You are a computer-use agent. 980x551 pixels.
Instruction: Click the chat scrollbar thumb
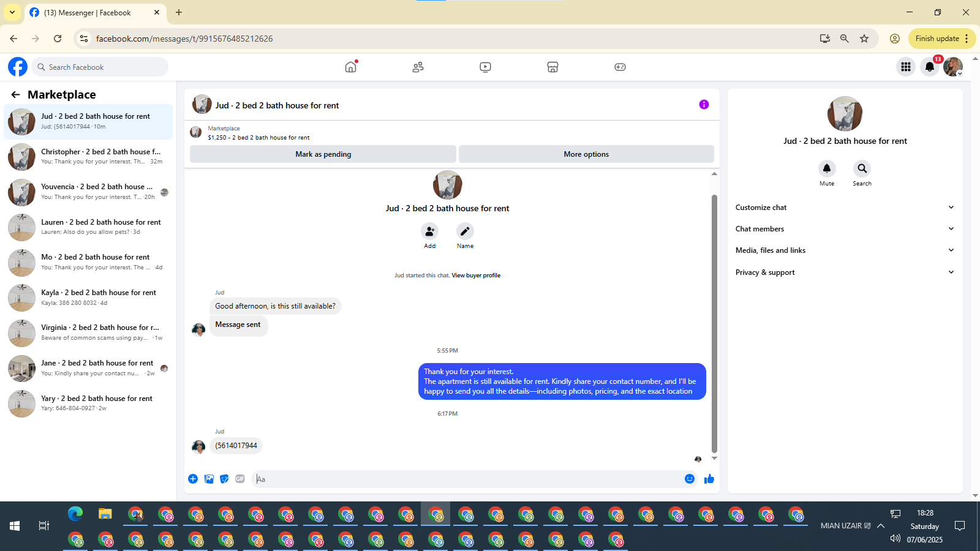click(714, 323)
